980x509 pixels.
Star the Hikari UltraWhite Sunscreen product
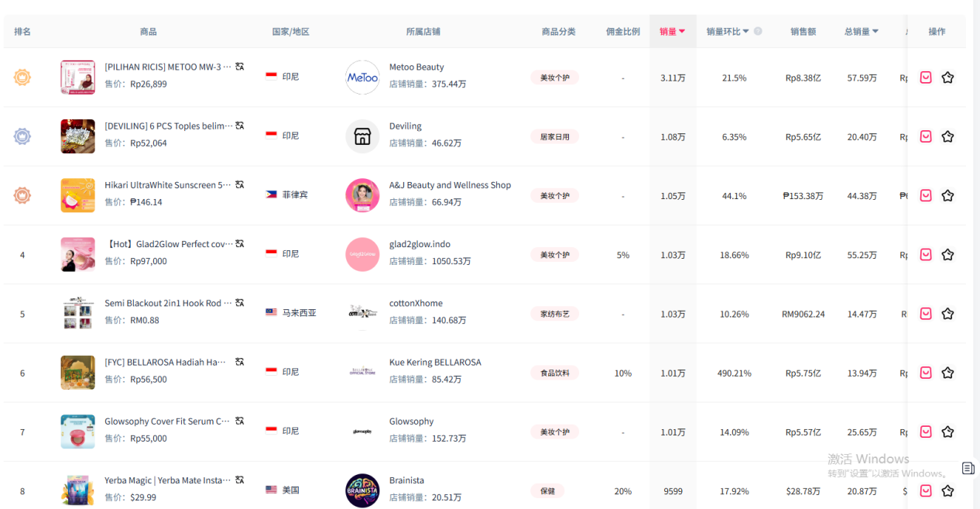[x=947, y=195]
